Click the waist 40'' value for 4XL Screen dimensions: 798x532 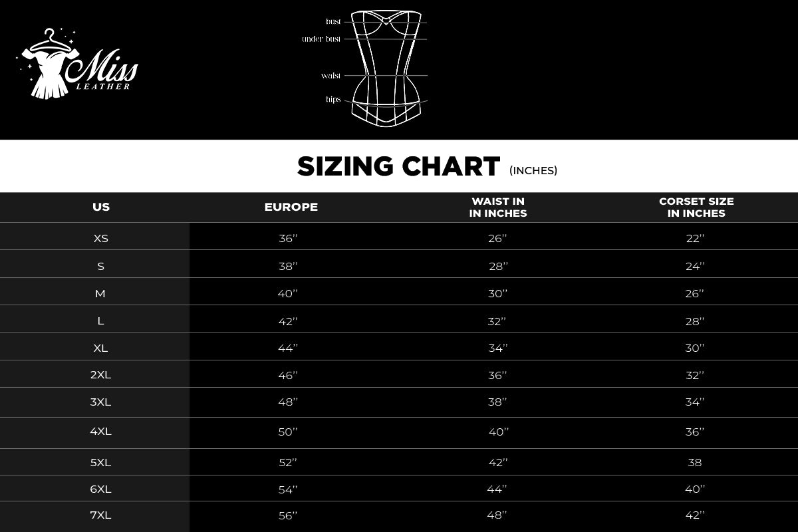click(498, 432)
